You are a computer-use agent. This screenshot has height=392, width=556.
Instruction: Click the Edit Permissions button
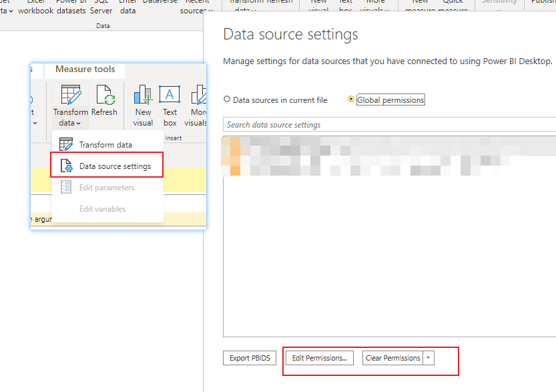pos(320,358)
